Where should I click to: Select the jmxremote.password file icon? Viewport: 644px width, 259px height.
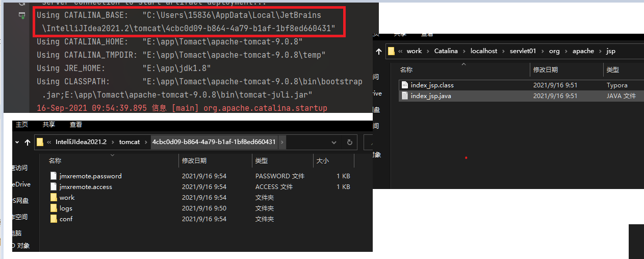point(55,176)
